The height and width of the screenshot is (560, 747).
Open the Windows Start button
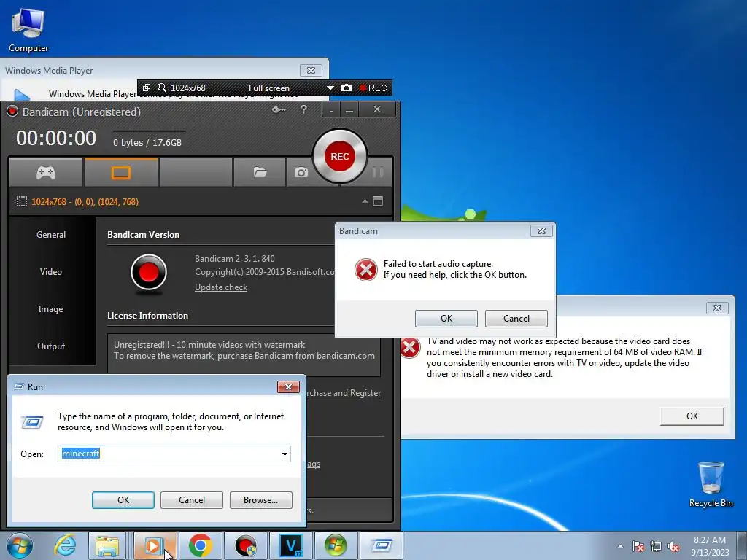(x=20, y=545)
